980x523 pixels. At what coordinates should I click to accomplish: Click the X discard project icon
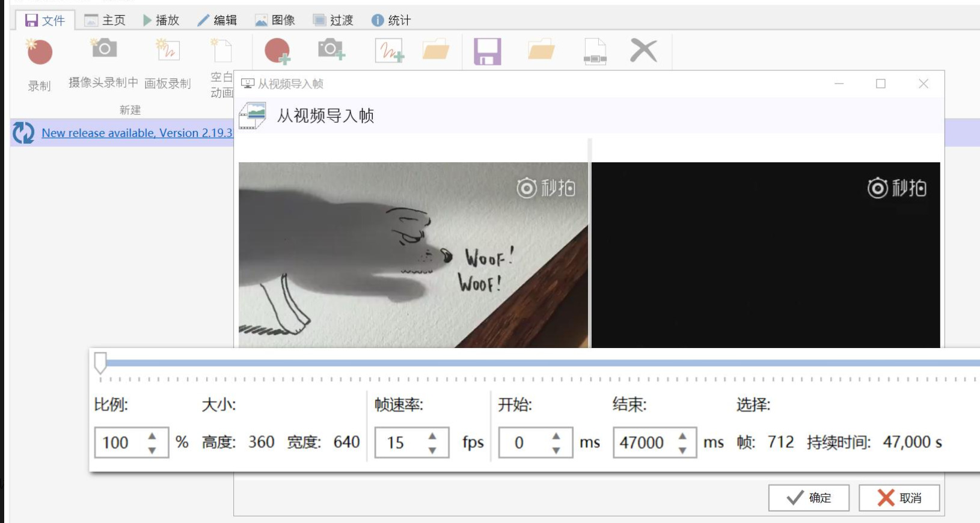pyautogui.click(x=643, y=50)
